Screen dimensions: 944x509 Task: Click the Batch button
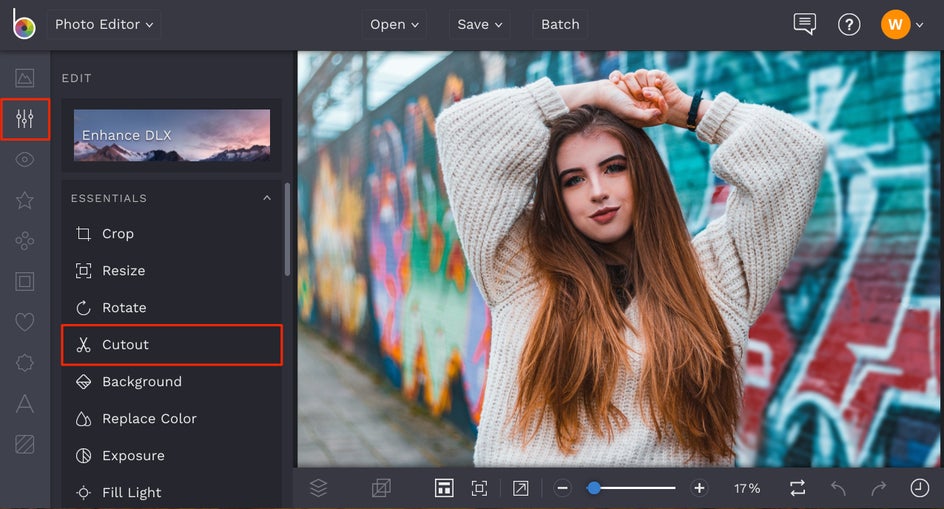pos(560,24)
